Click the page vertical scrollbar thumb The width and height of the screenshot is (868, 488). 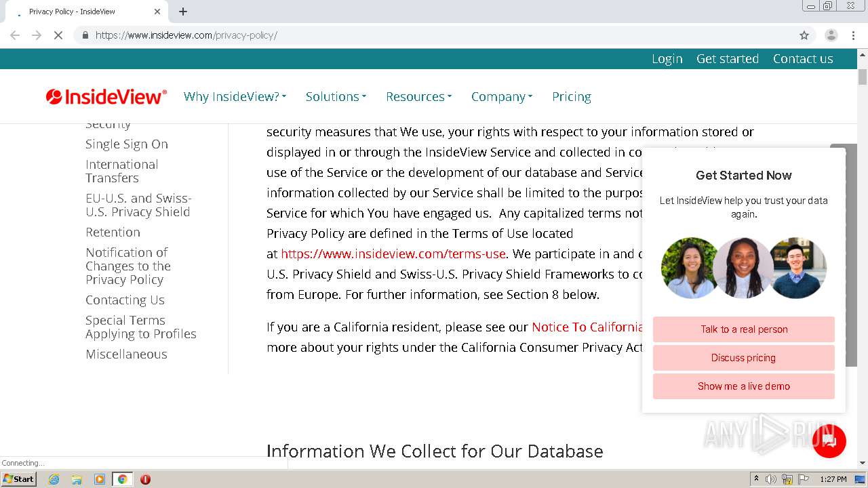click(x=863, y=77)
